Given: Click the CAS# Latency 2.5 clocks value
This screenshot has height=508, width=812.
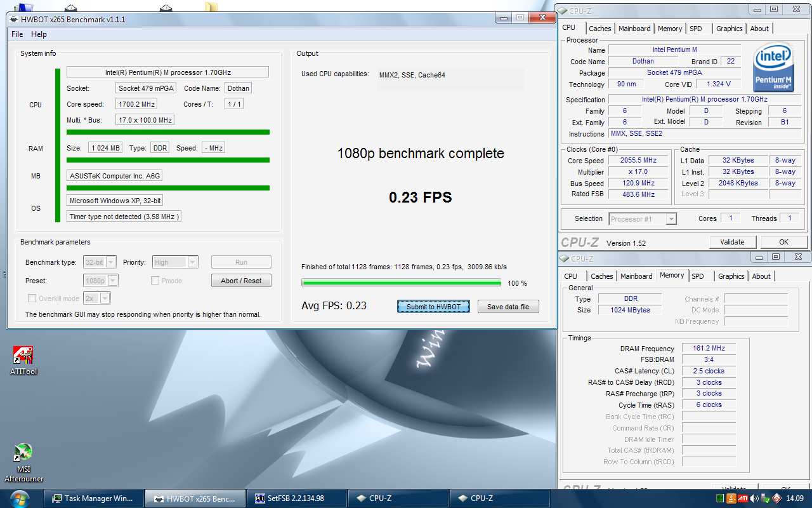Looking at the screenshot, I should click(x=709, y=371).
